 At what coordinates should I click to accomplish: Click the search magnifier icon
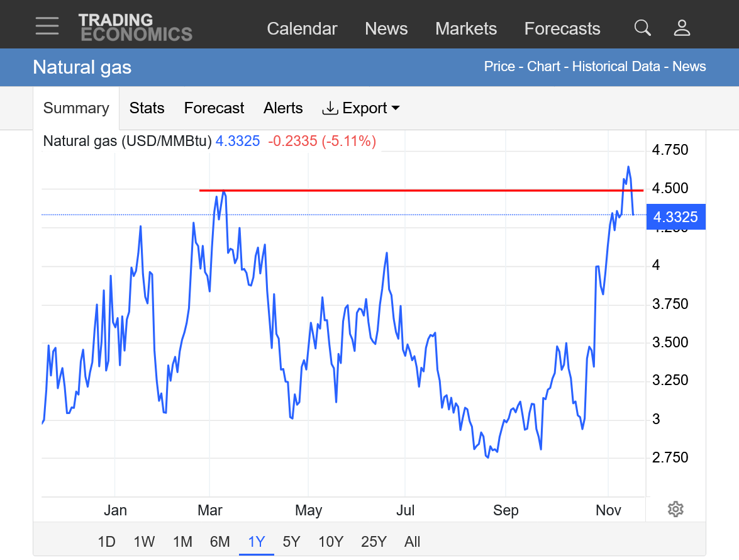tap(642, 28)
